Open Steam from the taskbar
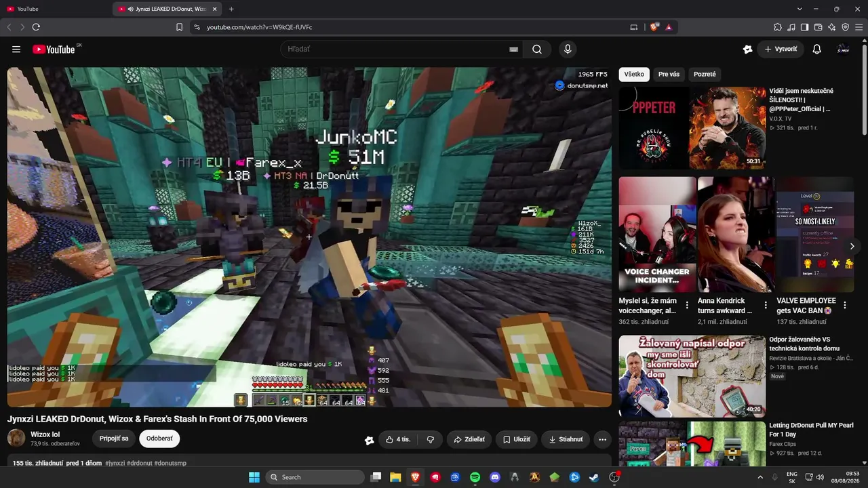 pyautogui.click(x=594, y=477)
